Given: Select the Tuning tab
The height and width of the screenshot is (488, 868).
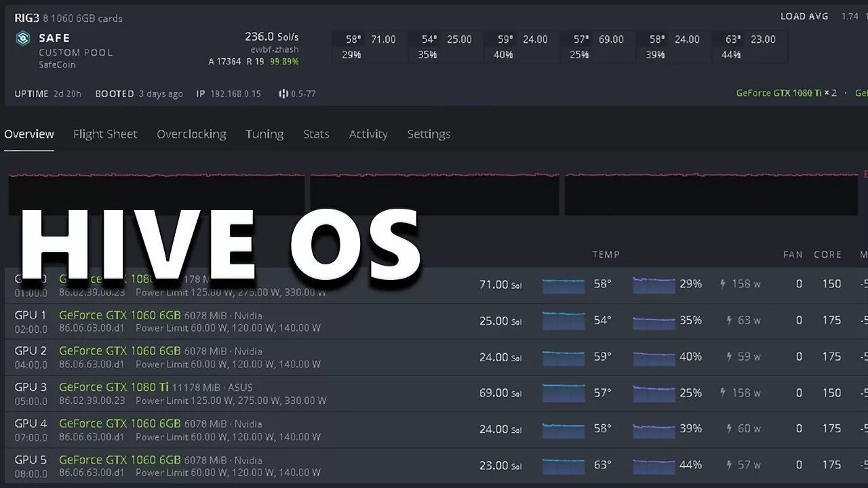Looking at the screenshot, I should point(264,134).
